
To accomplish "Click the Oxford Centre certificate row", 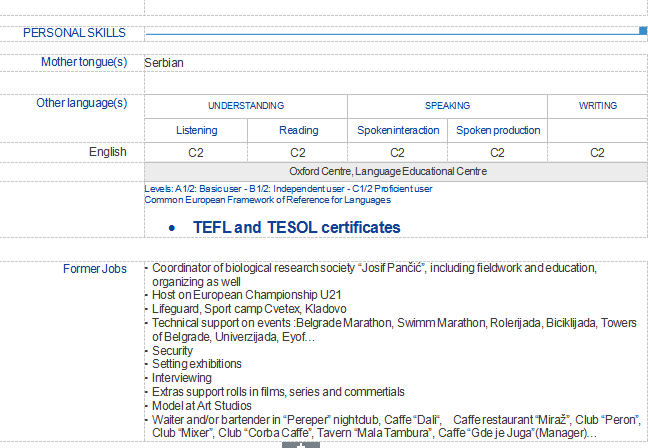I will (396, 171).
